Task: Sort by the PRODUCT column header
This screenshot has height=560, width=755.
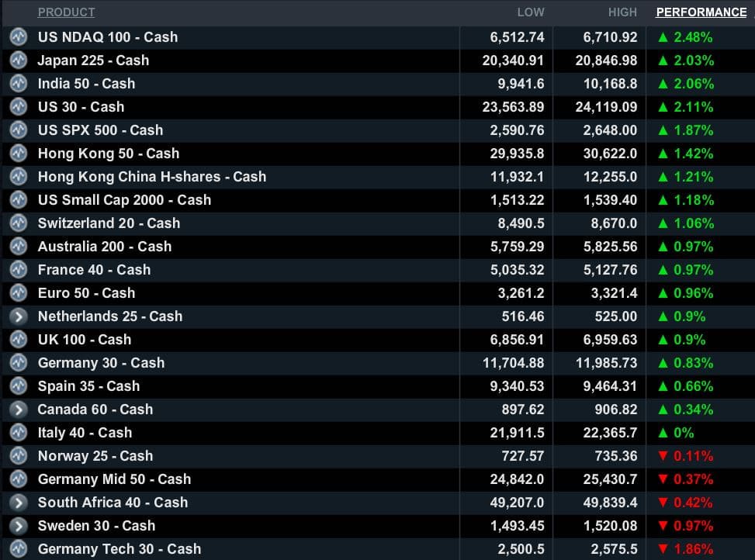Action: point(66,12)
